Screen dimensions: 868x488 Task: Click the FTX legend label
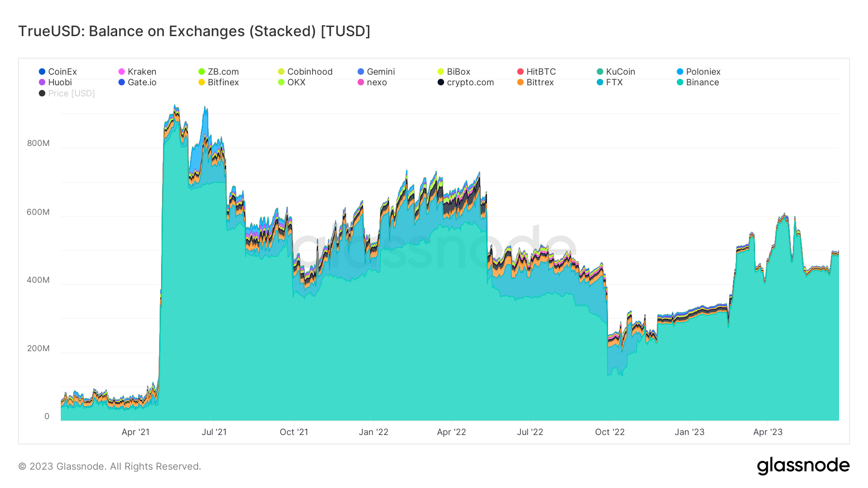click(614, 82)
